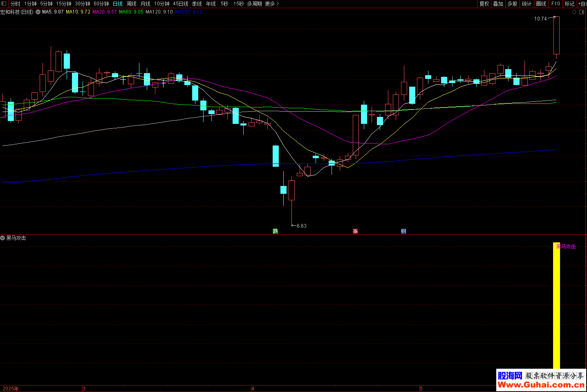Click the 统计 statistics button

(x=527, y=4)
